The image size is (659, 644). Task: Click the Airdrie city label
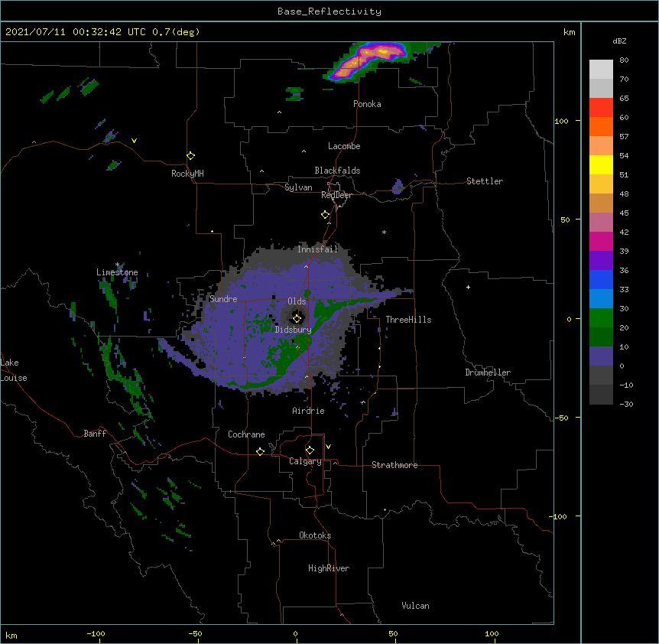point(309,411)
